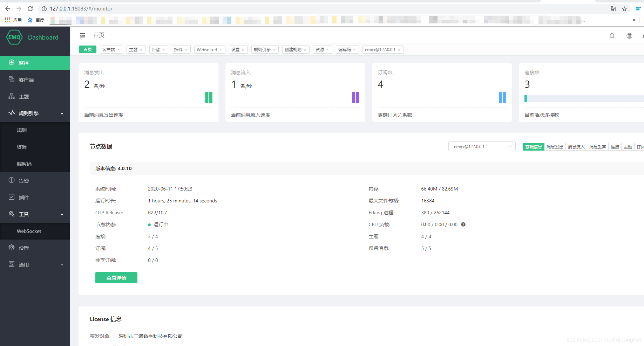The width and height of the screenshot is (644, 346).
Task: Select the 连接 node data tab
Action: [x=615, y=147]
